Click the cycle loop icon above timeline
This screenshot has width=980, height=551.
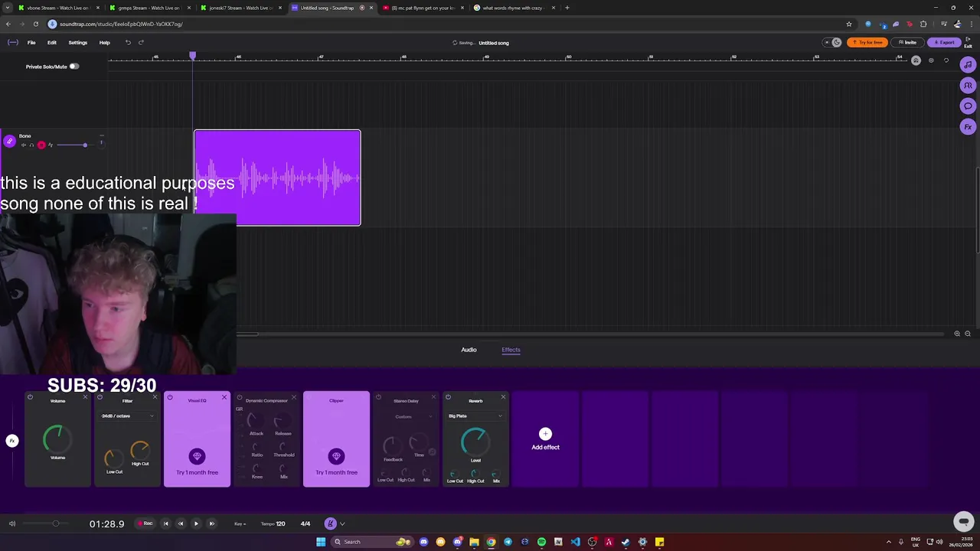click(x=946, y=60)
